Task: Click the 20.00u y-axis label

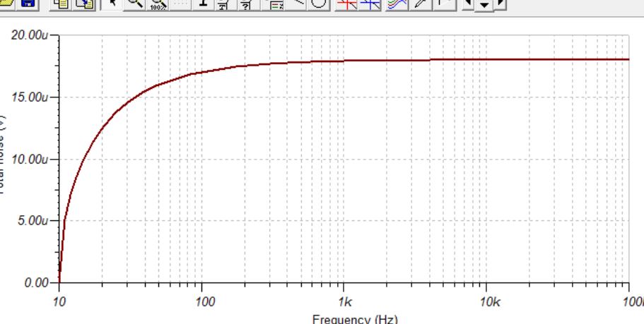Action: pyautogui.click(x=30, y=36)
